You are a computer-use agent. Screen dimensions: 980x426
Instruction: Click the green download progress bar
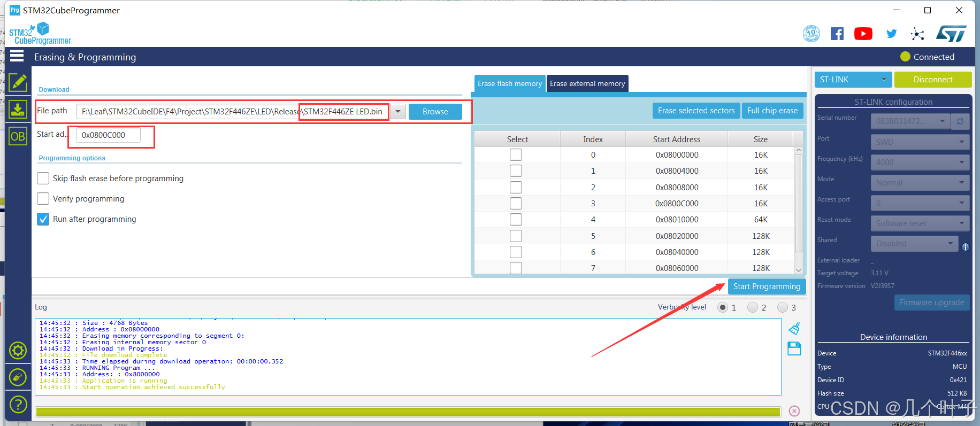pos(408,412)
